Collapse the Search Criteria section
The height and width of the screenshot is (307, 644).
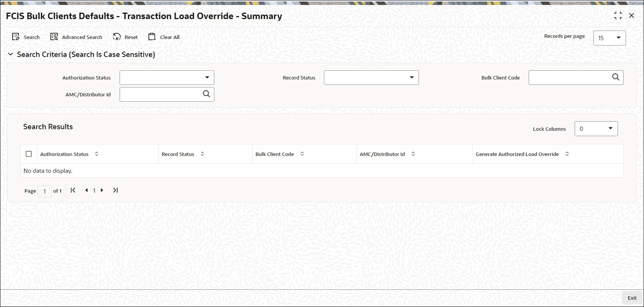tap(11, 54)
